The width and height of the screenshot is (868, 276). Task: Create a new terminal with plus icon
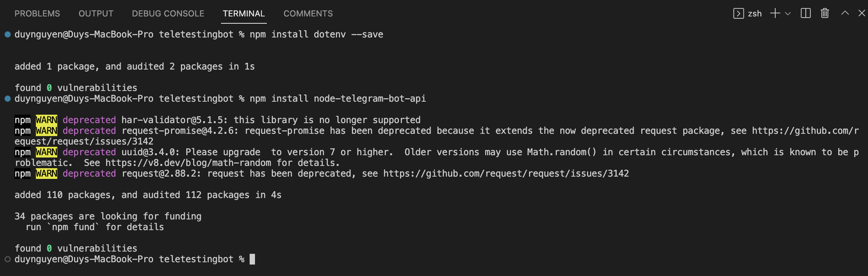[775, 14]
